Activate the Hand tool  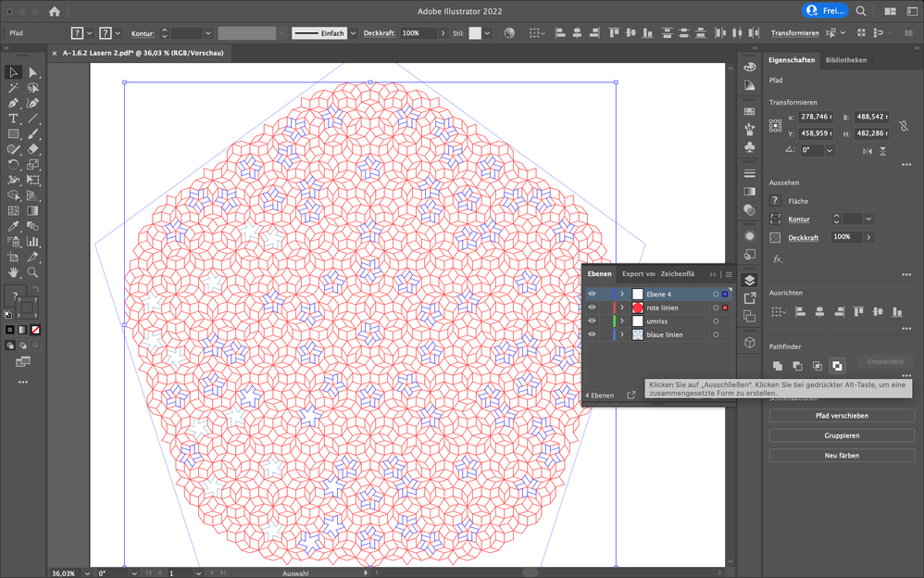tap(14, 272)
